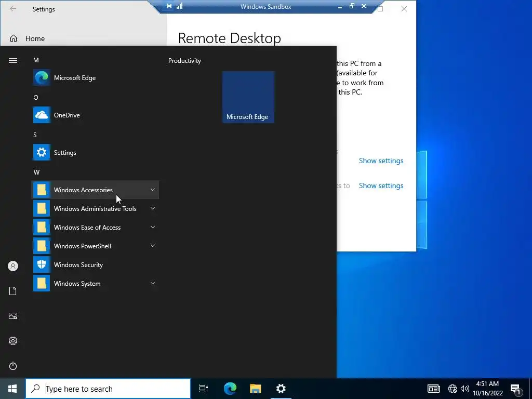This screenshot has width=532, height=399.
Task: Expand the Windows PowerShell chevron
Action: [x=153, y=246]
